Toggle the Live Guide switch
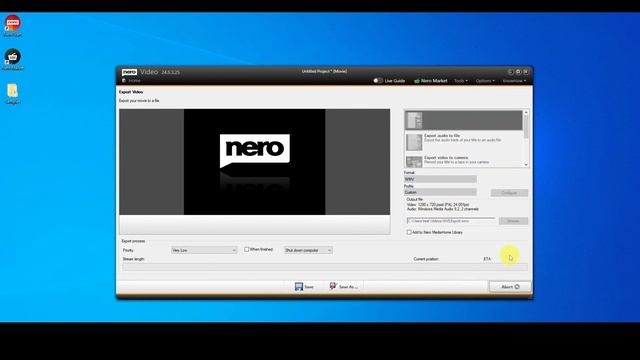The image size is (640, 360). [378, 81]
